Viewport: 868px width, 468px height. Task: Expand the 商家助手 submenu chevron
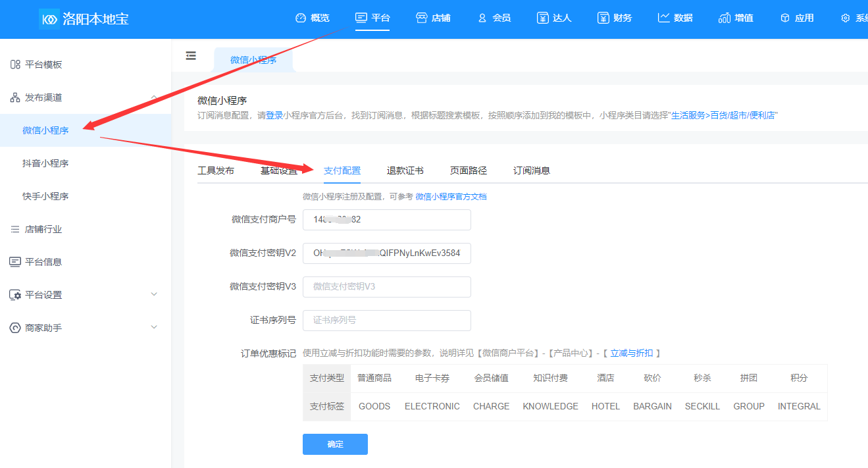154,327
